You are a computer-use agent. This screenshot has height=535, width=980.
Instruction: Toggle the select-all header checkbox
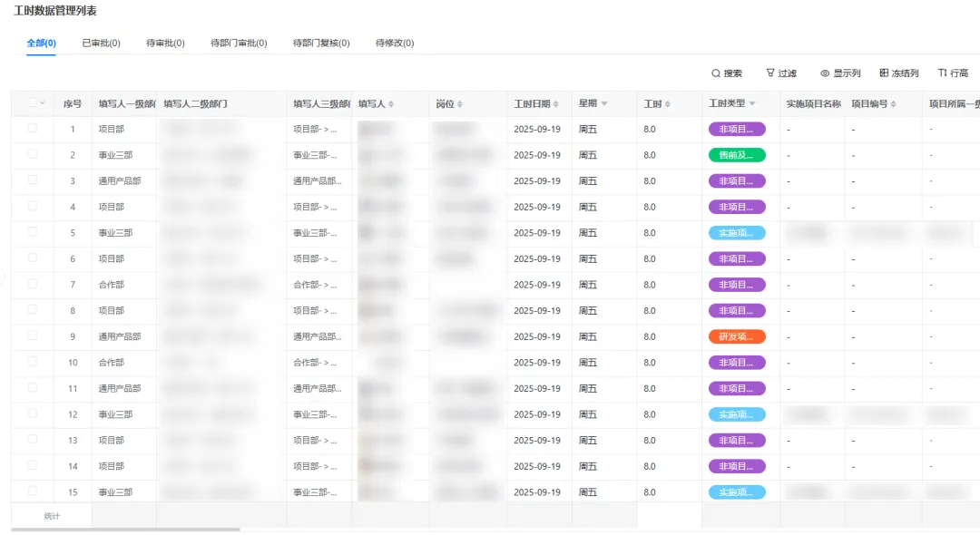pos(33,103)
